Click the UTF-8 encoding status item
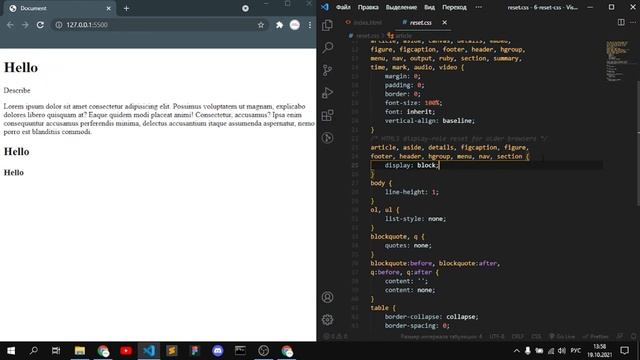This screenshot has width=640, height=360. pos(497,337)
